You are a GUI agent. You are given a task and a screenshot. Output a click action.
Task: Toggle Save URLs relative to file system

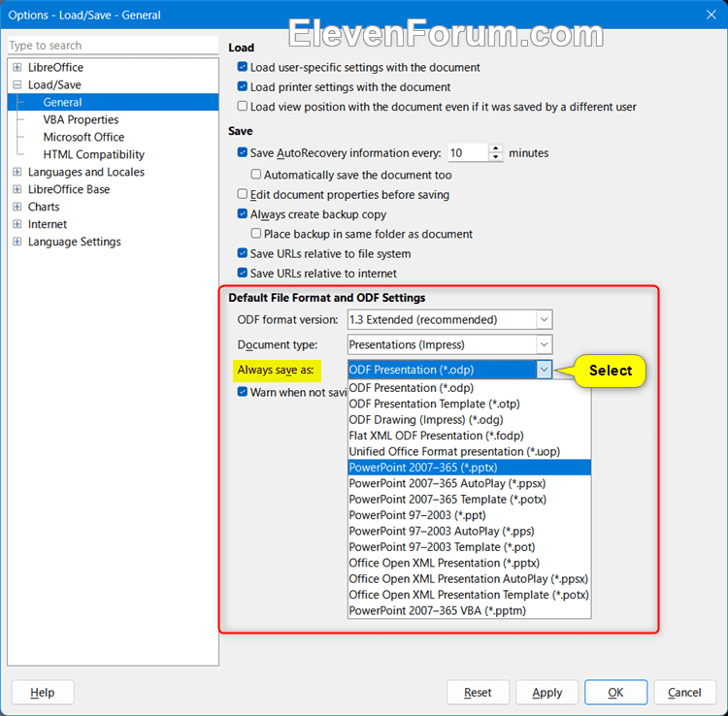tap(243, 253)
